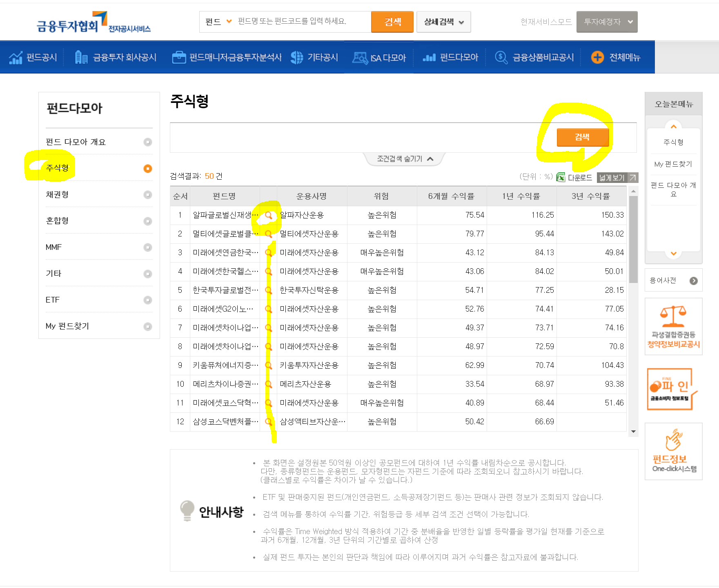The width and height of the screenshot is (719, 588).
Task: Click the plus icon for 전체메뉴
Action: pos(597,57)
